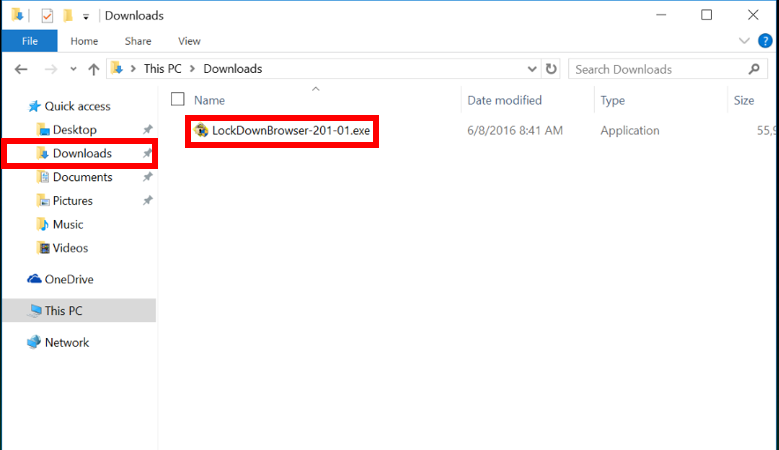Viewport: 779px width, 450px height.
Task: Refresh the Downloads folder view
Action: pyautogui.click(x=551, y=69)
